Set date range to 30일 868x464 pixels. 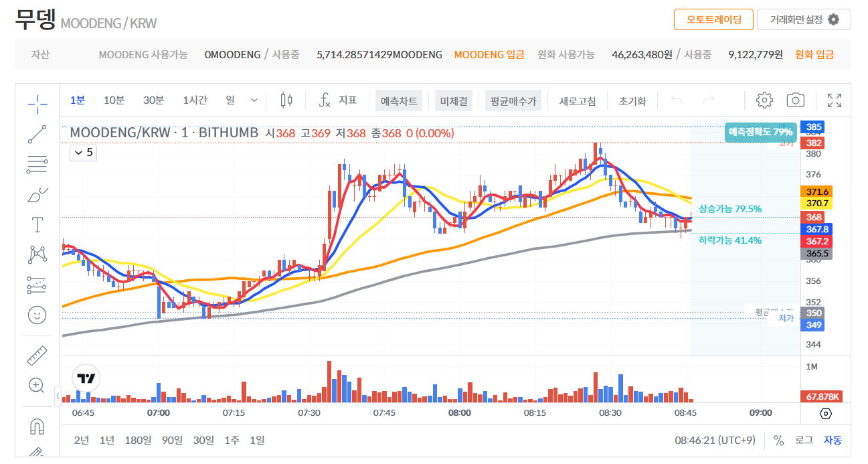pos(203,440)
